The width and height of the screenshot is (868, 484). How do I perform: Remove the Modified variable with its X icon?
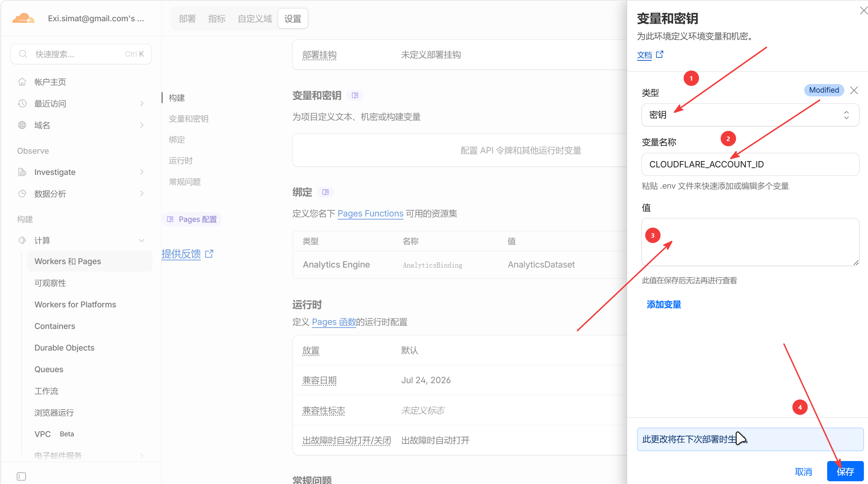(854, 90)
